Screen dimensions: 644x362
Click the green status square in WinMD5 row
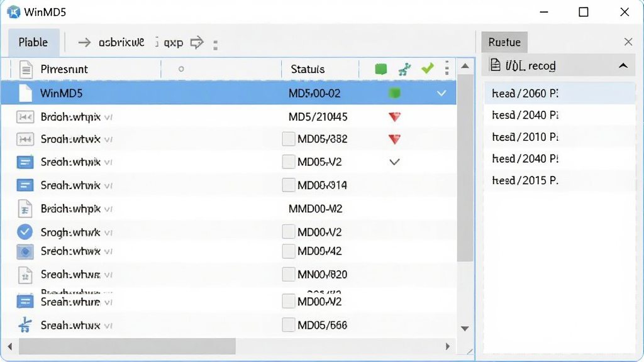[x=394, y=93]
